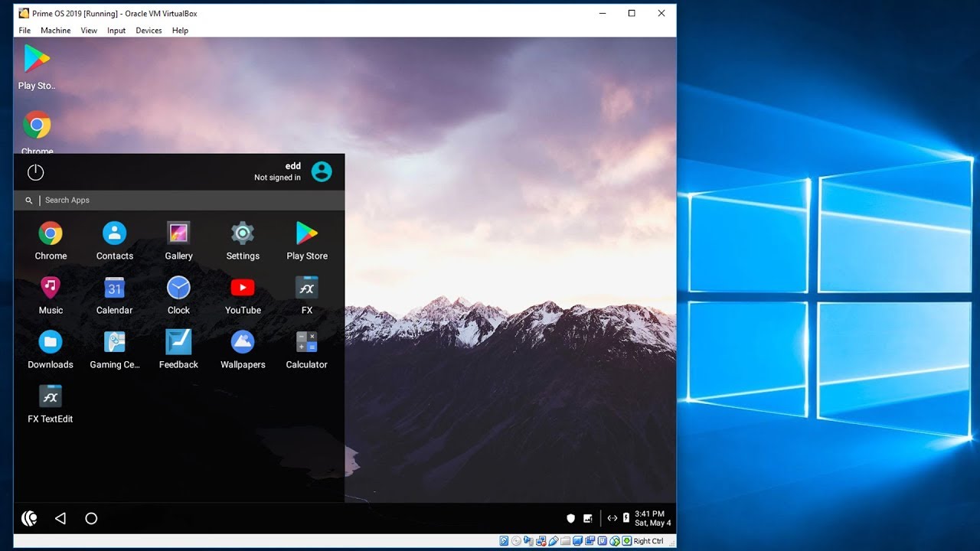This screenshot has height=551, width=980.
Task: Open the FX file explorer app
Action: click(307, 295)
